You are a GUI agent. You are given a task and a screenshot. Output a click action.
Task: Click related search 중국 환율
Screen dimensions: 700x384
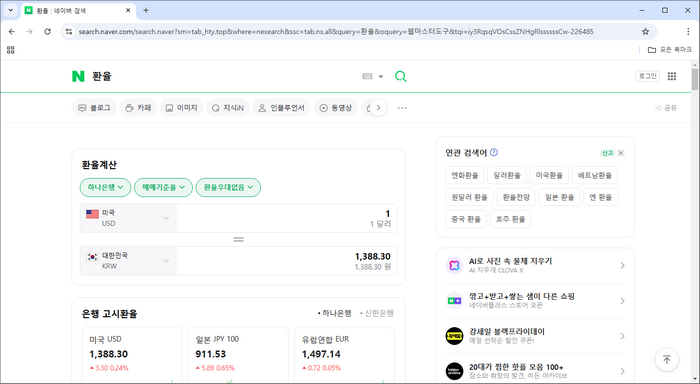466,219
